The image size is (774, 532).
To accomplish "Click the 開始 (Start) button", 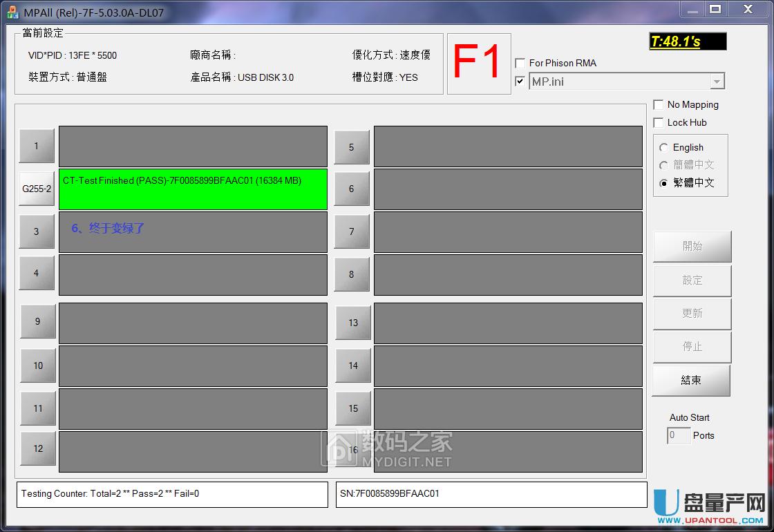I will (692, 247).
